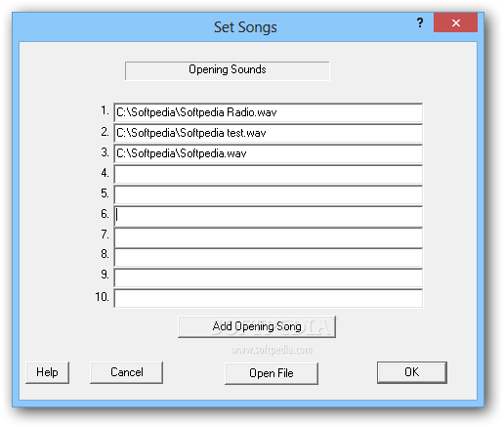Focus the empty song slot 10 field

pos(268,298)
